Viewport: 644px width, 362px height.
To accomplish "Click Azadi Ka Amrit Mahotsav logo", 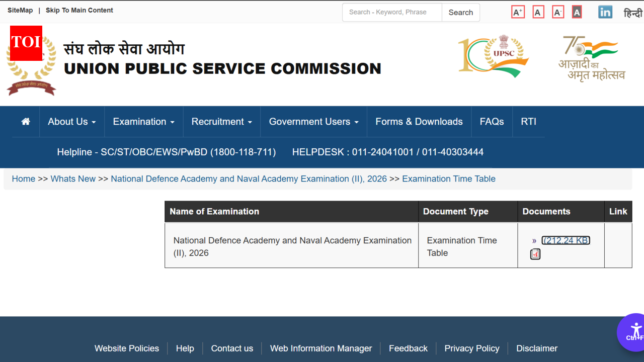I will 592,58.
